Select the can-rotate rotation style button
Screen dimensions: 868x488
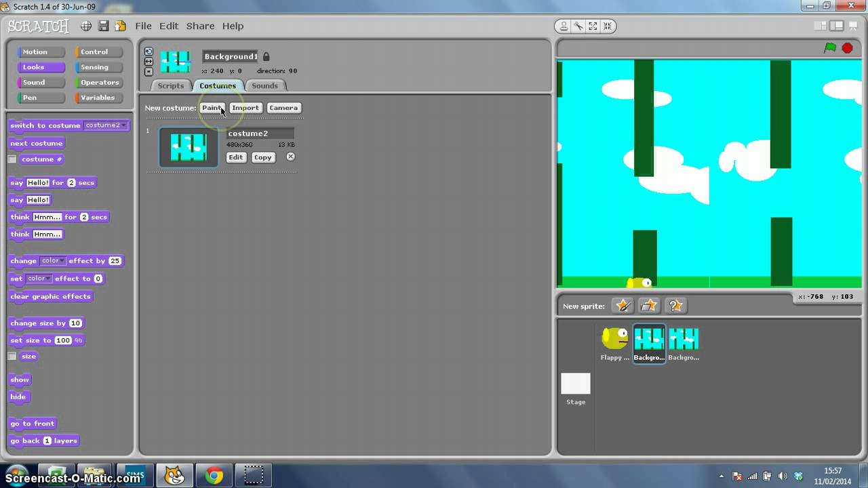pos(149,52)
